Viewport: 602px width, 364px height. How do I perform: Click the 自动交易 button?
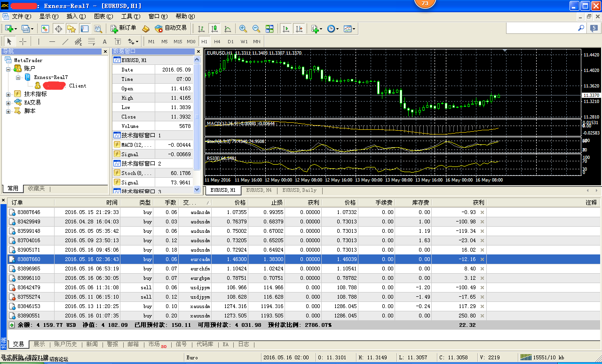(171, 29)
